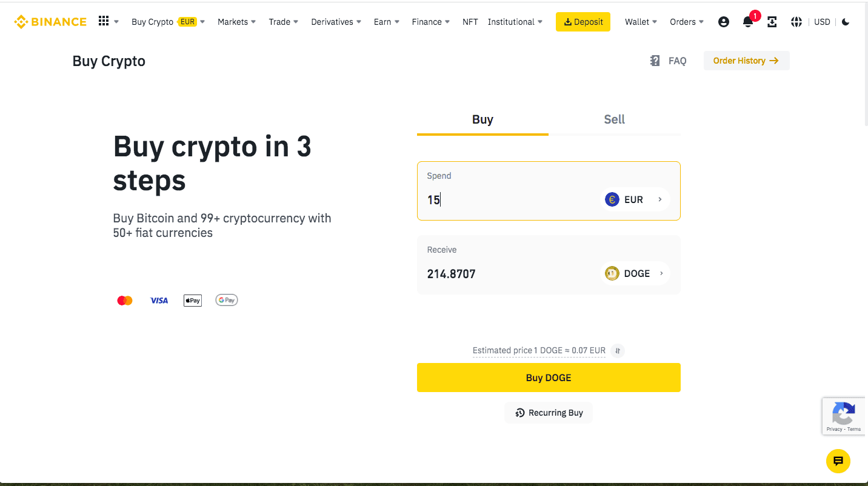
Task: Click the user account icon
Action: click(723, 21)
